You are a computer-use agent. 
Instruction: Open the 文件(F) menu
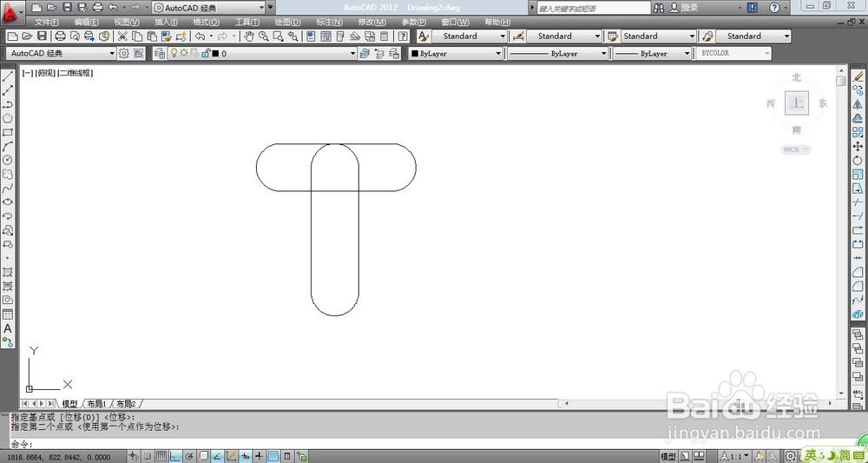(x=47, y=23)
